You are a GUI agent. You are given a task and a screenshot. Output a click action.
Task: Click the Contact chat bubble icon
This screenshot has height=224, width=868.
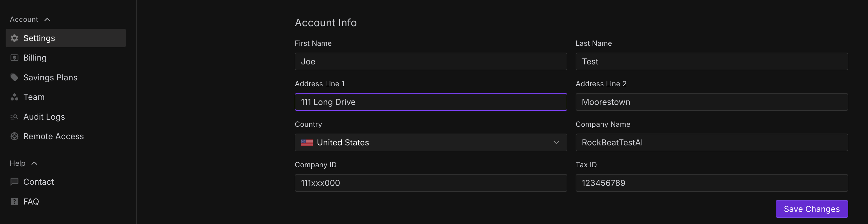pos(14,182)
